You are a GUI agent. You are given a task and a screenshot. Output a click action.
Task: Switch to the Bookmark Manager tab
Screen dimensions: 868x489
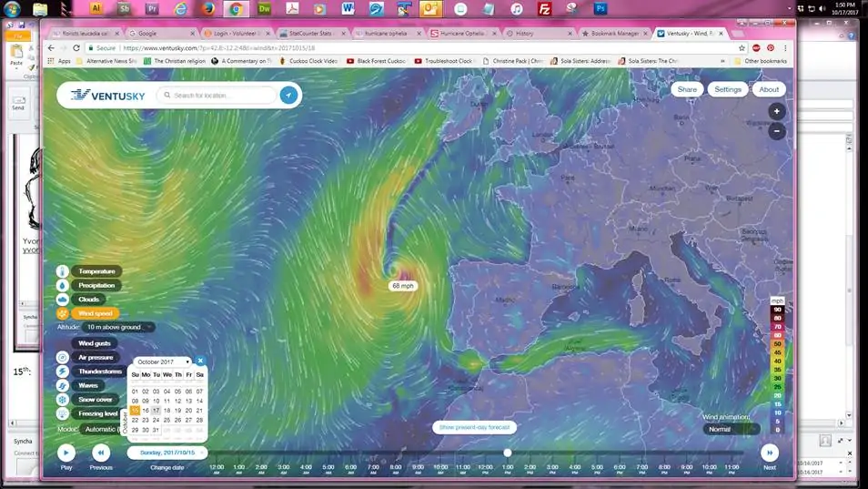click(614, 33)
